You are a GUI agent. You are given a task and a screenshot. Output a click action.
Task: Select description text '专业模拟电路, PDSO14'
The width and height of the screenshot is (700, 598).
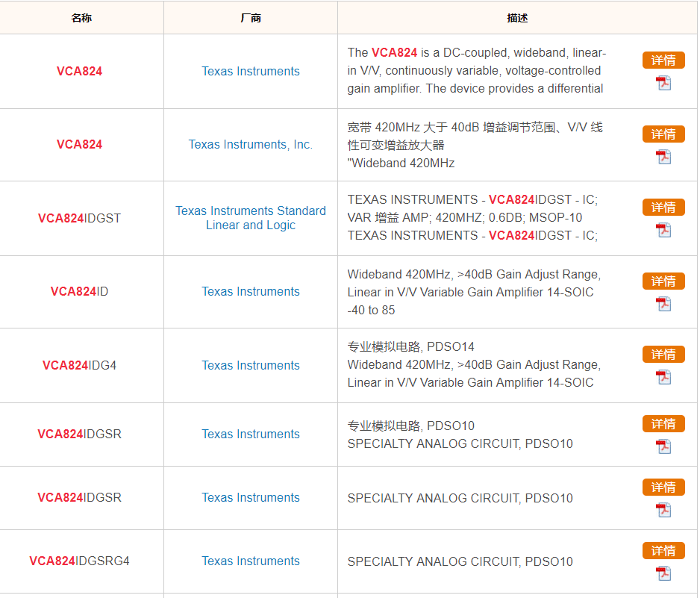point(410,346)
